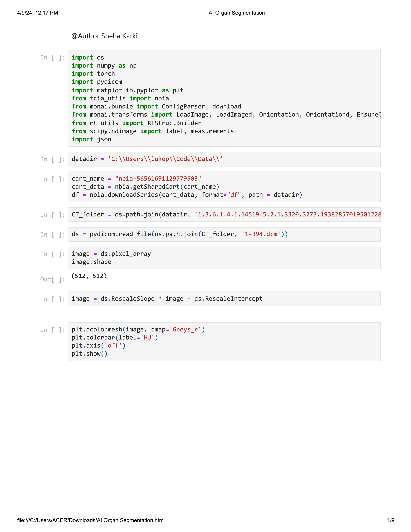Click the image.shape code cell
The height and width of the screenshot is (532, 411).
click(x=225, y=258)
